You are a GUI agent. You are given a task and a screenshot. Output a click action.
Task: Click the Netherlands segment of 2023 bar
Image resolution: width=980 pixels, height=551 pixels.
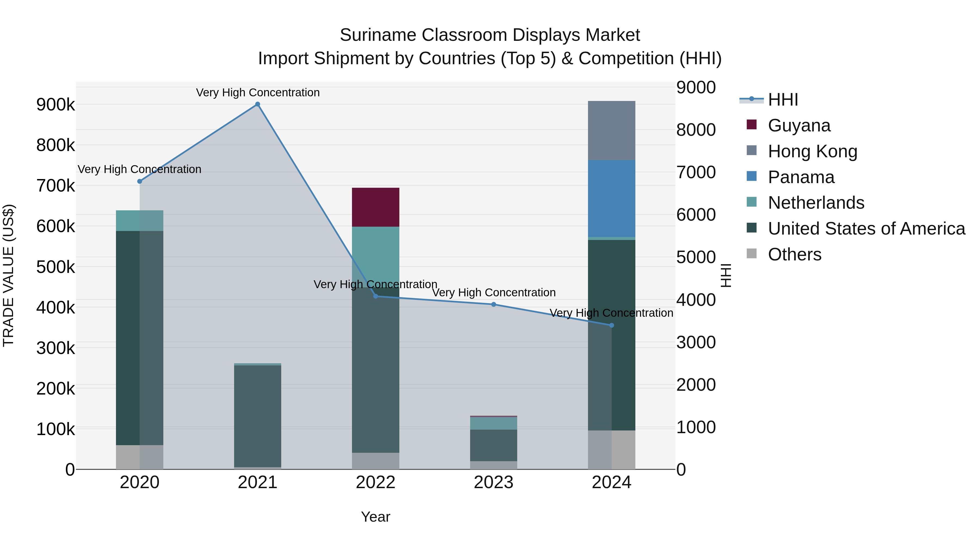494,423
